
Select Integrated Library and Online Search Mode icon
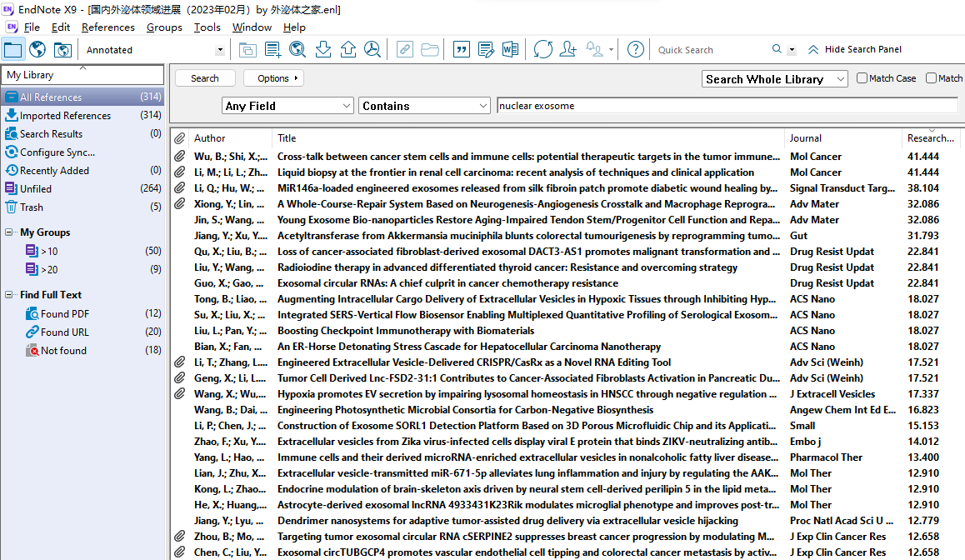(x=62, y=49)
